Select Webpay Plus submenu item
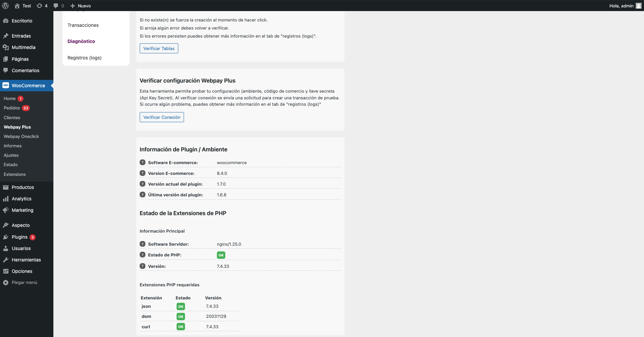The image size is (644, 337). click(17, 127)
